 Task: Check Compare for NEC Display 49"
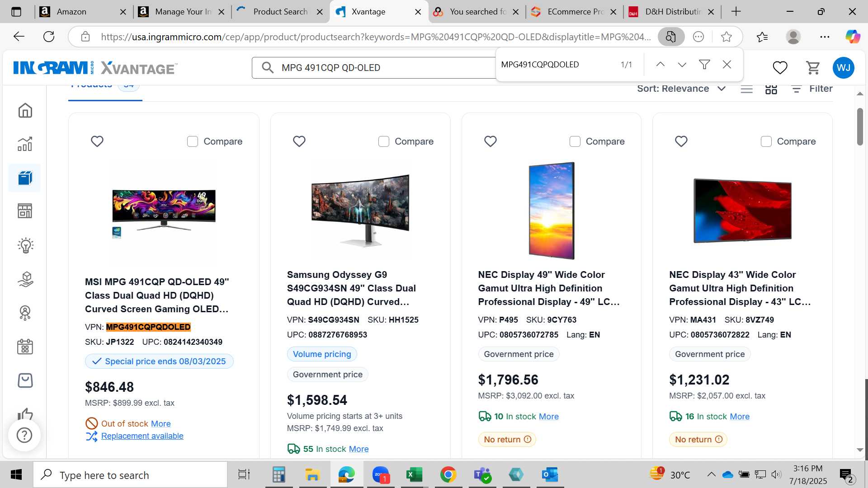pyautogui.click(x=575, y=141)
